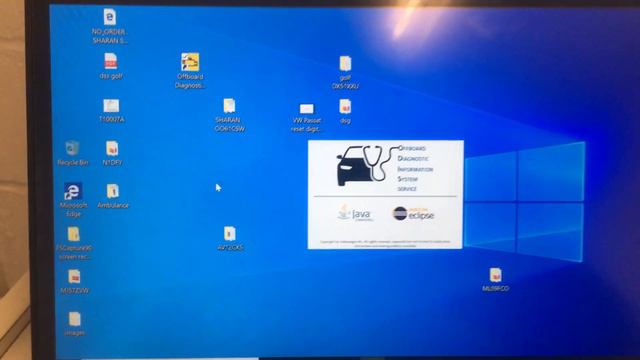640x360 pixels.
Task: Open the golf folder icon
Action: point(345,64)
